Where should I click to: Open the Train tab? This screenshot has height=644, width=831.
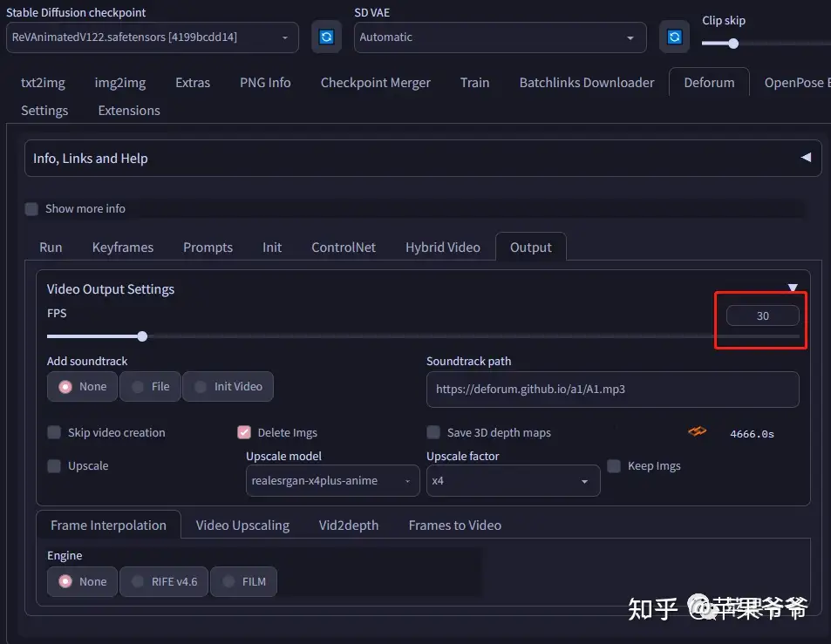(x=475, y=83)
